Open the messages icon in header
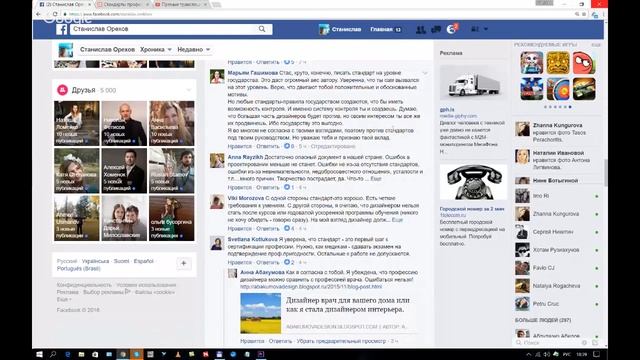 (436, 29)
